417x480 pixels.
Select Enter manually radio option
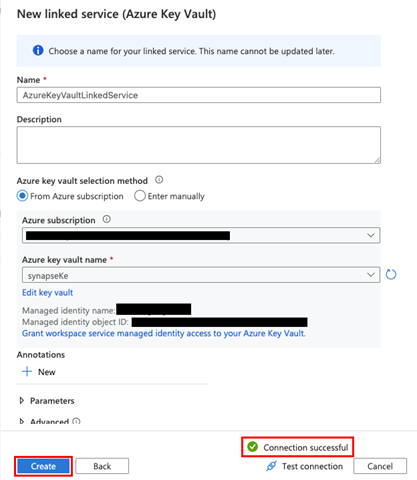pyautogui.click(x=140, y=196)
